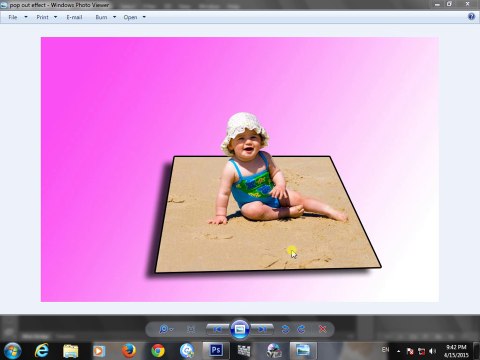Viewport: 480px width, 360px height.
Task: Go to the previous photo
Action: [x=218, y=329]
